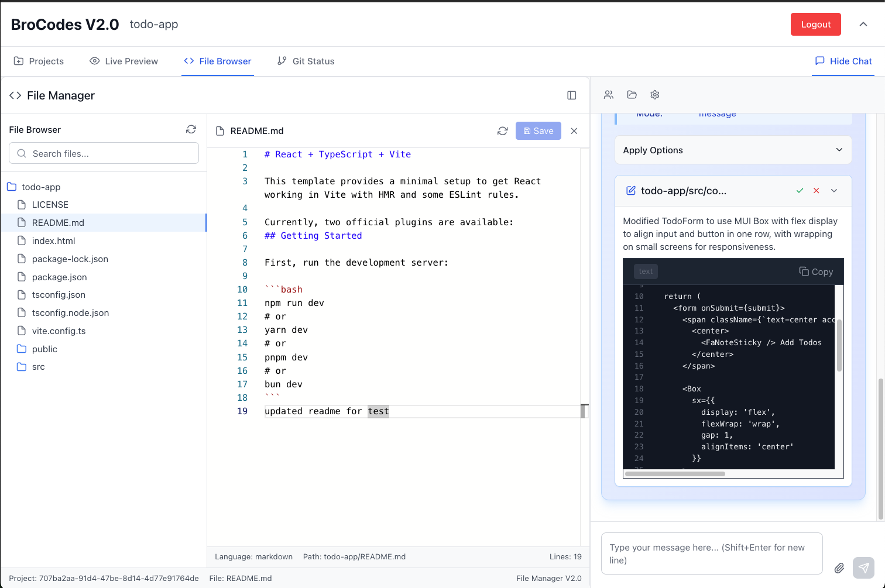Click the chat message text box
This screenshot has height=588, width=885.
coord(712,553)
